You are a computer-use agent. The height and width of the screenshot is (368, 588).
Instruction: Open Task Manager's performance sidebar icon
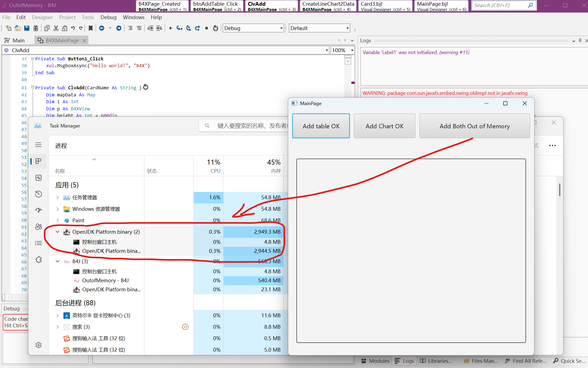pyautogui.click(x=39, y=178)
